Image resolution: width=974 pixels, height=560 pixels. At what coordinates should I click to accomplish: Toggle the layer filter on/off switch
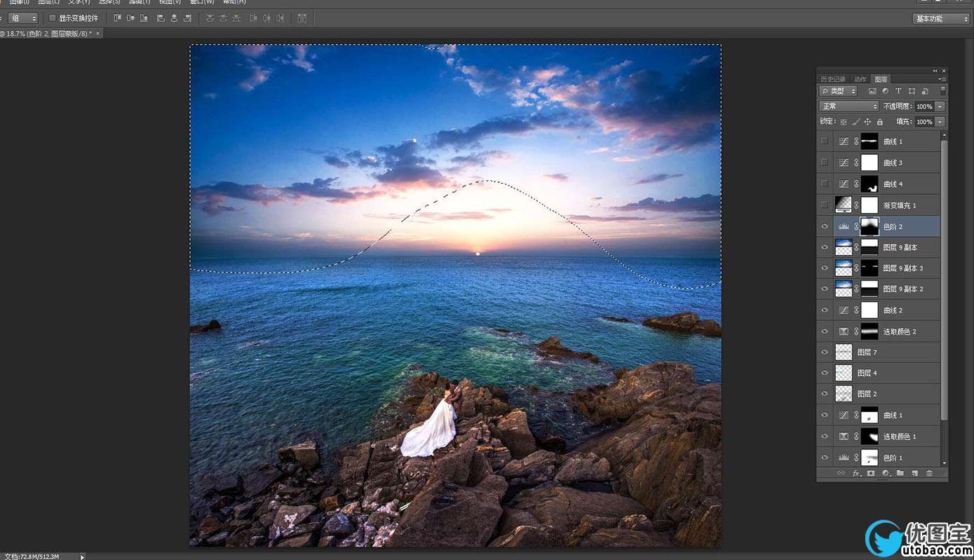[943, 91]
